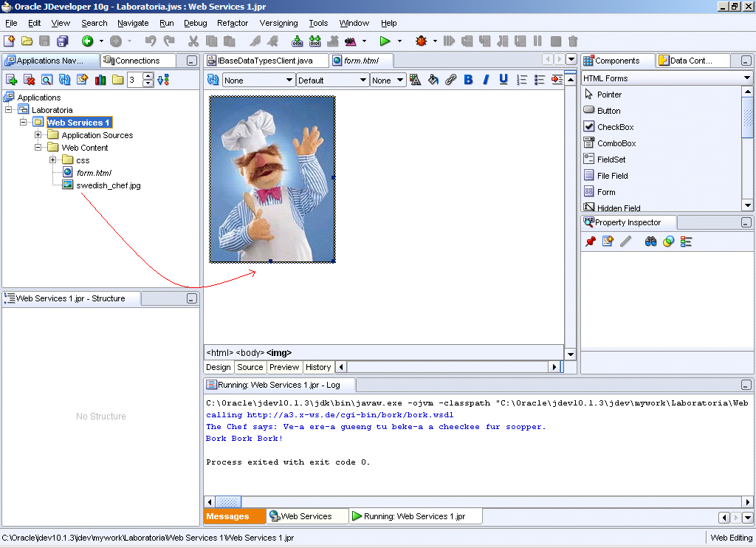This screenshot has width=756, height=548.
Task: Click the sort order icon in navigator
Action: point(163,80)
